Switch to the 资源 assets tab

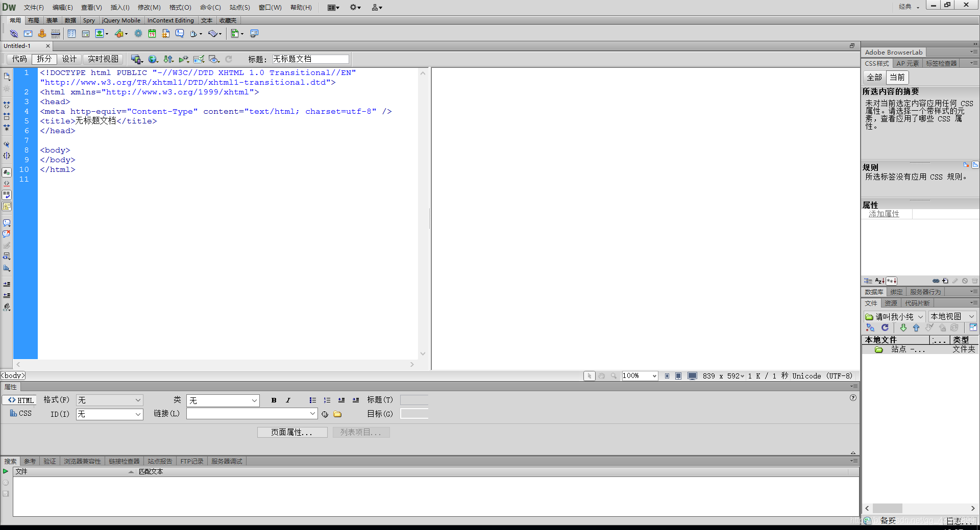[891, 304]
